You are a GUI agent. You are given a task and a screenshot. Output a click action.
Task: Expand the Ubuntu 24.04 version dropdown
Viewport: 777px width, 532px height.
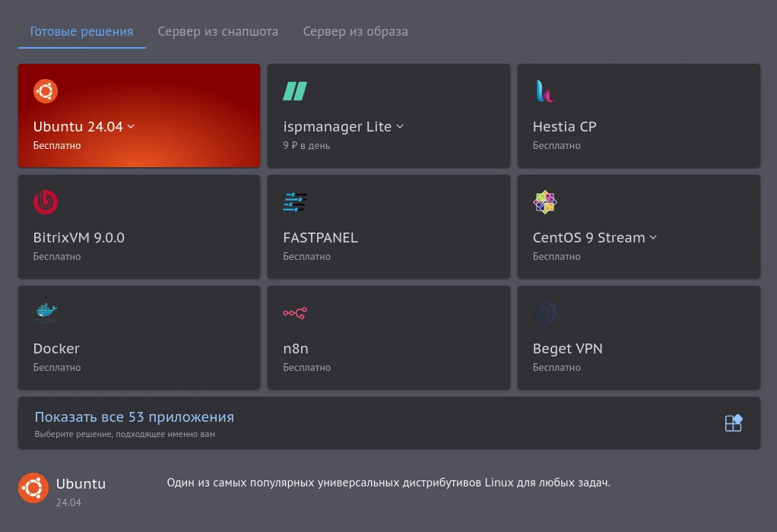tap(131, 127)
